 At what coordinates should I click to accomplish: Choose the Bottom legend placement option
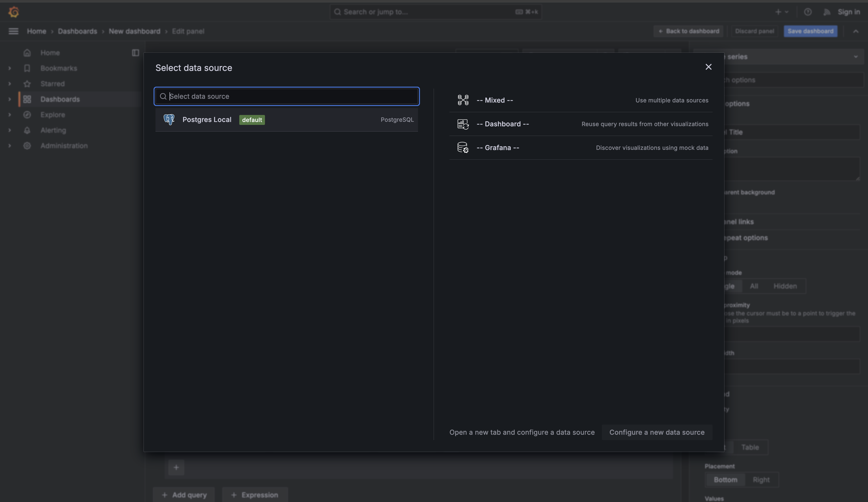(x=725, y=480)
